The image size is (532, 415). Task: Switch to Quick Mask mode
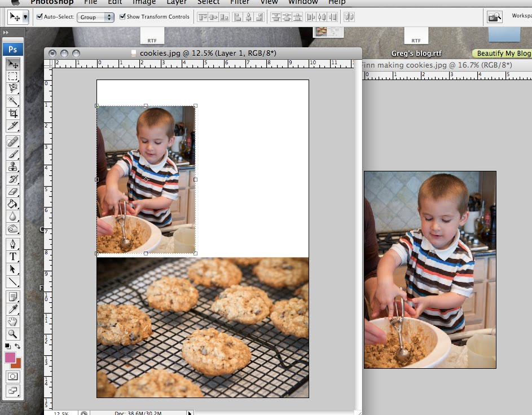click(x=12, y=376)
